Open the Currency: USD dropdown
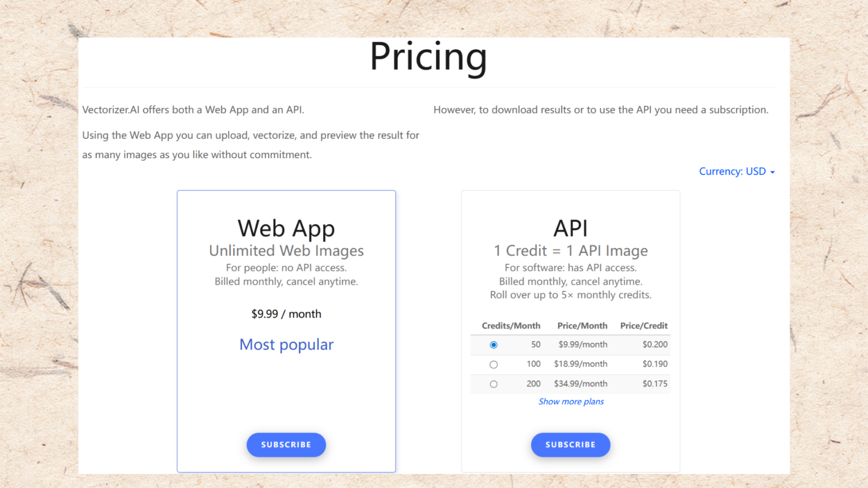The width and height of the screenshot is (868, 488). (737, 171)
